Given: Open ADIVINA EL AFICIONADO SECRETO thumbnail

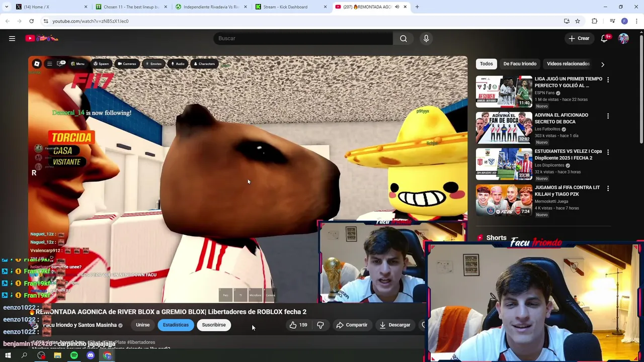Looking at the screenshot, I should coord(504,128).
